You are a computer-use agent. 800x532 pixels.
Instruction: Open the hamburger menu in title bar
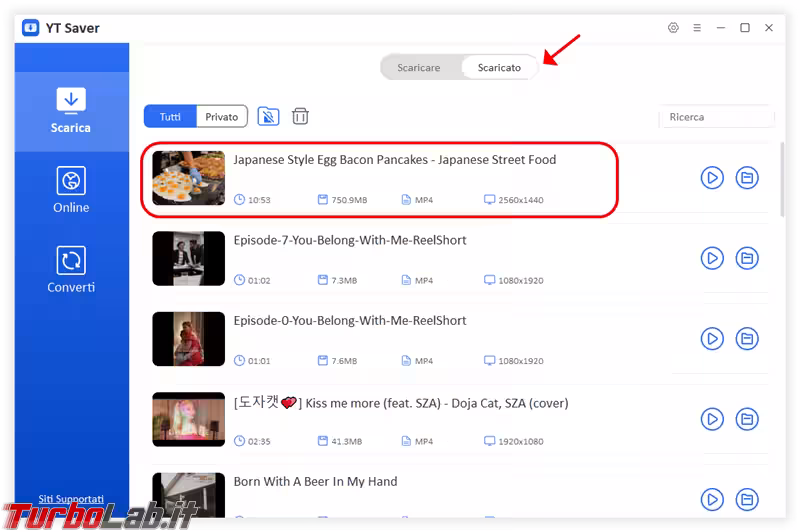point(697,28)
